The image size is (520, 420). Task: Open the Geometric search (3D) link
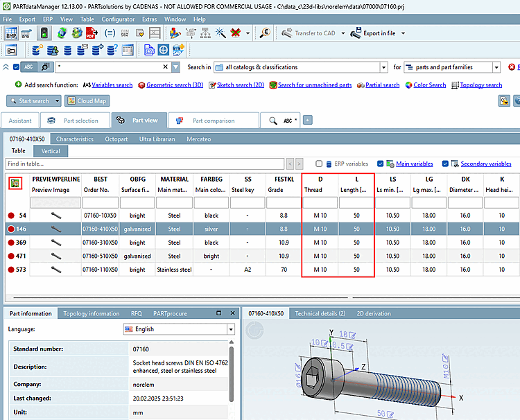[175, 85]
